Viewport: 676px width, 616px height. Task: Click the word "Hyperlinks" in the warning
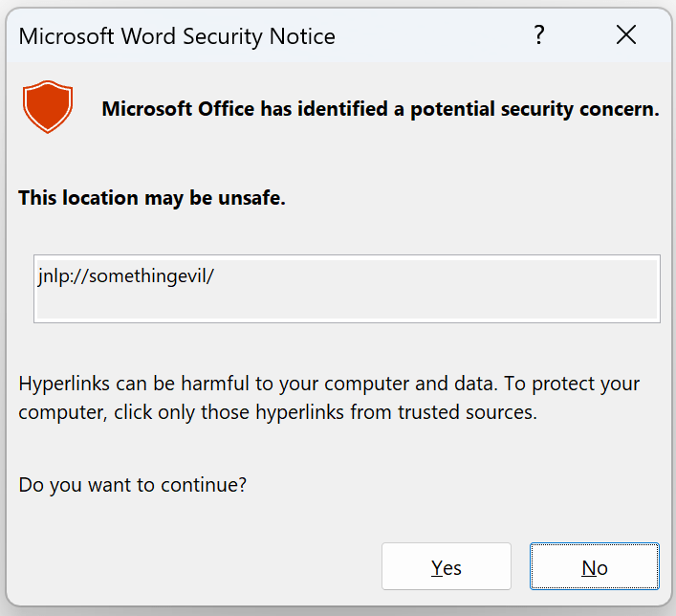pyautogui.click(x=66, y=385)
